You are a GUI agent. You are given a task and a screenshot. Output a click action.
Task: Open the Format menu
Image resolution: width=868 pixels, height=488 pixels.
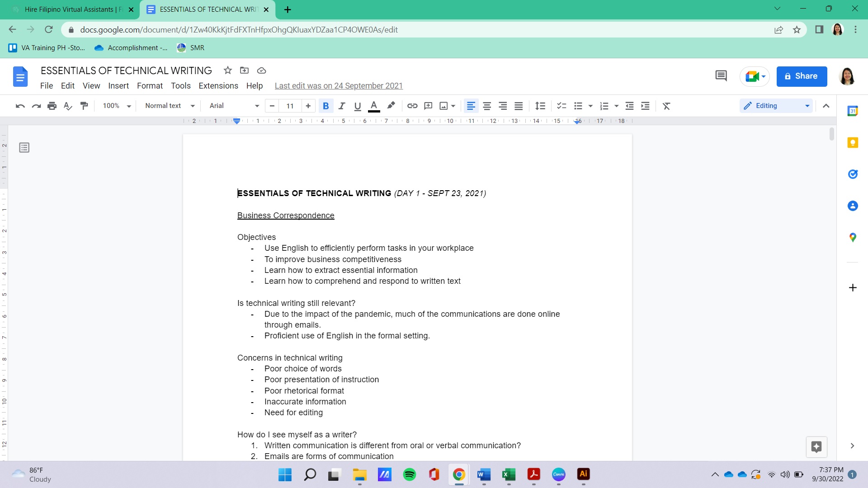[x=150, y=86]
